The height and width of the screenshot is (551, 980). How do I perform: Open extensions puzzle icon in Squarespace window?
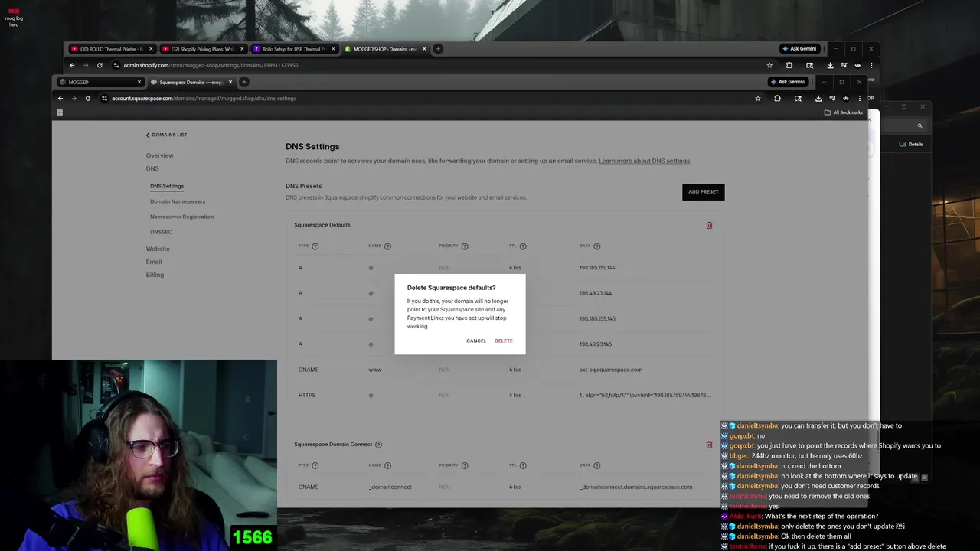[777, 98]
